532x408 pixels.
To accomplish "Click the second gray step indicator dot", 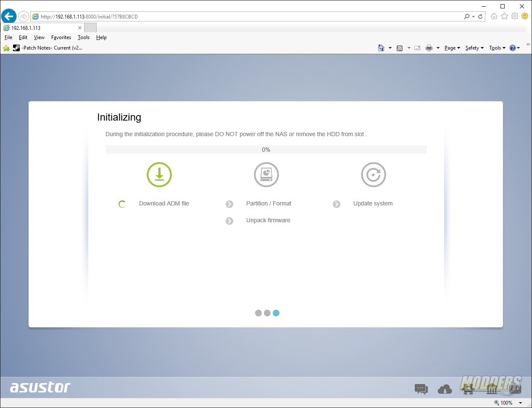I will click(x=267, y=313).
